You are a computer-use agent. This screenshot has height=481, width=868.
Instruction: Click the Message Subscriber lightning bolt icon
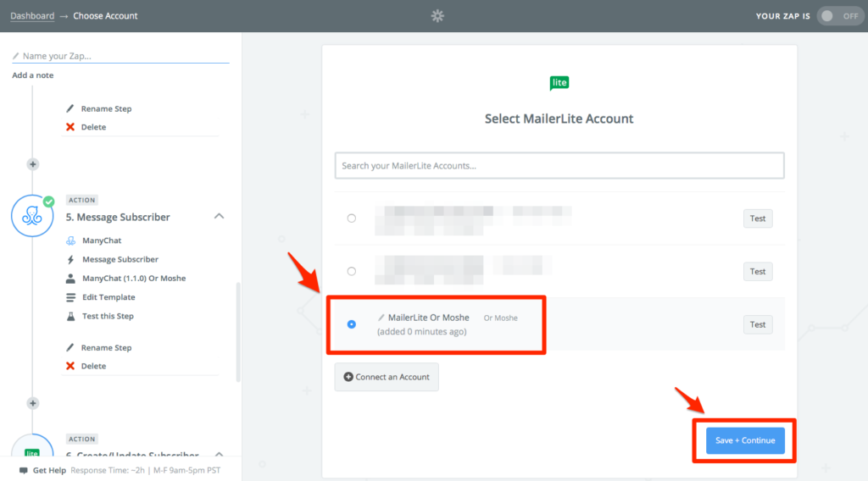[70, 259]
